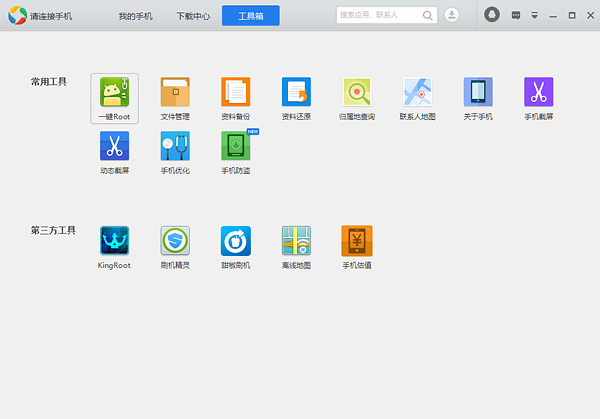The image size is (600, 419).
Task: Open 联系人地图 contacts map
Action: (x=417, y=92)
